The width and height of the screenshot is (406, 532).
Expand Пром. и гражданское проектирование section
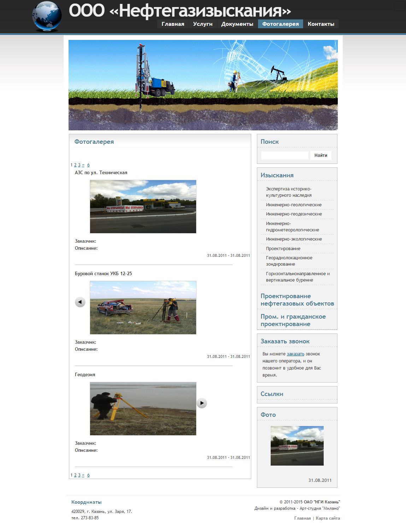pos(293,320)
